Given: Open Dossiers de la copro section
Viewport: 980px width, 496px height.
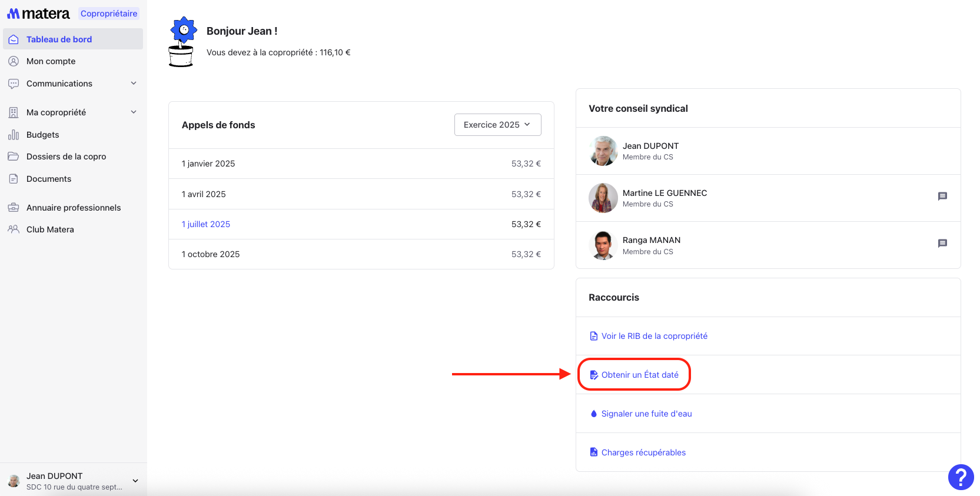Looking at the screenshot, I should click(x=66, y=157).
